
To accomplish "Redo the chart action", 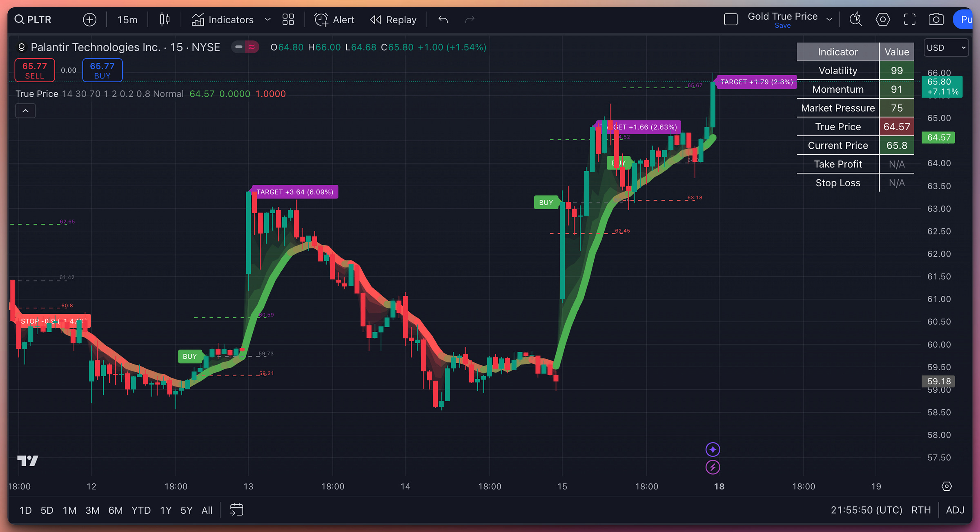I will click(470, 19).
